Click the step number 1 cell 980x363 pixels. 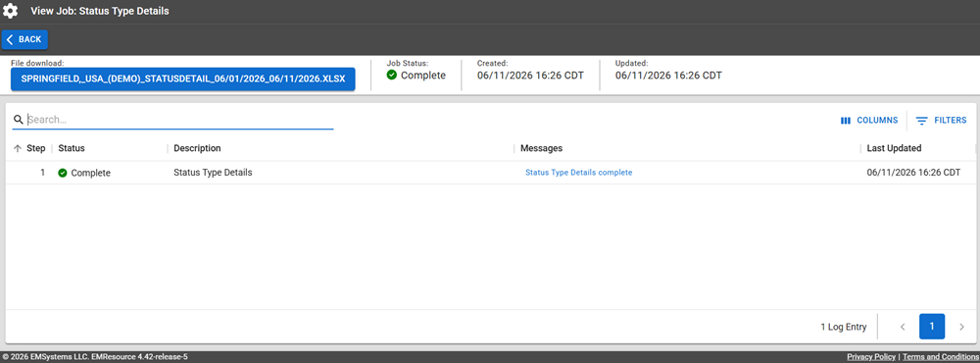click(42, 172)
